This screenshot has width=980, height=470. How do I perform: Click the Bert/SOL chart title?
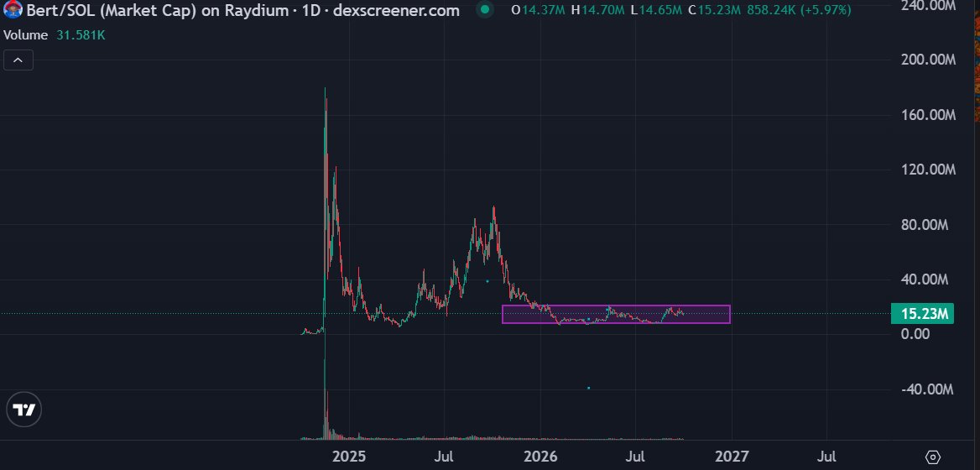coord(243,11)
